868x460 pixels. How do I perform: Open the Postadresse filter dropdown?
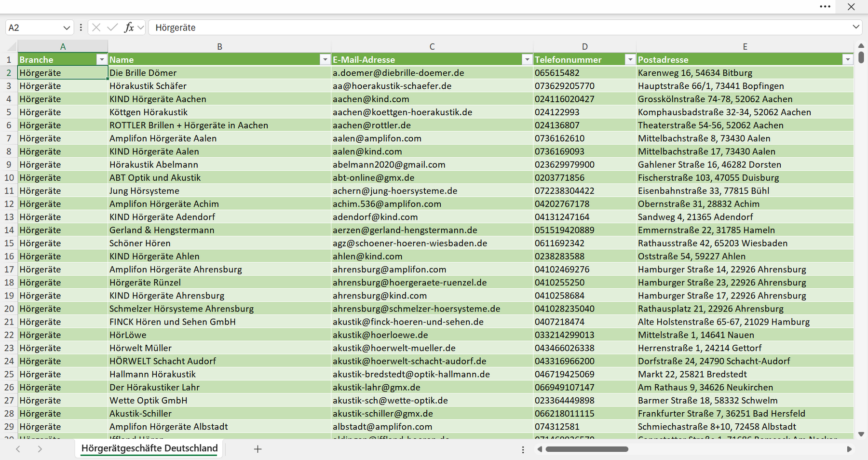click(x=848, y=59)
